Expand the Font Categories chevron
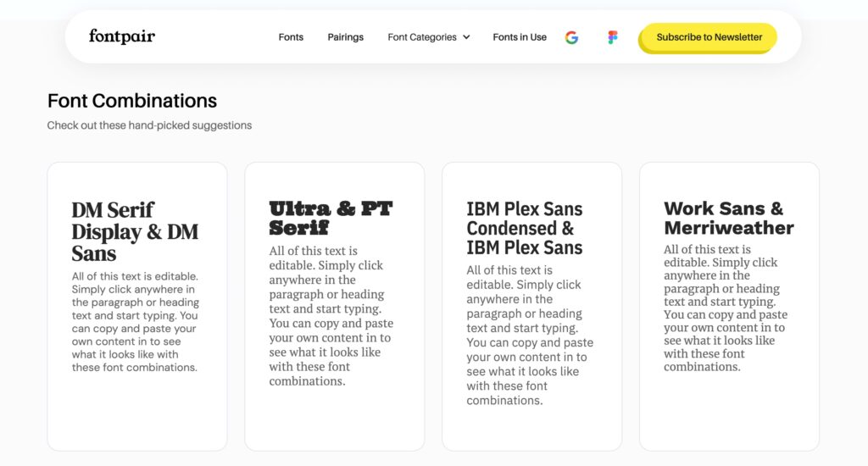The height and width of the screenshot is (466, 868). pyautogui.click(x=466, y=37)
